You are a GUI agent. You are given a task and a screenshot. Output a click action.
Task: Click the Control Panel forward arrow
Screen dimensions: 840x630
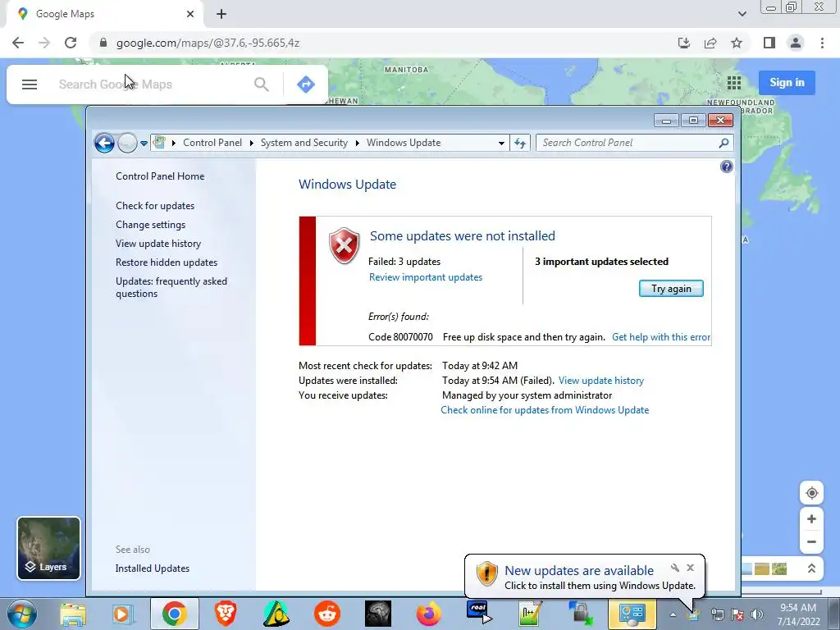point(127,143)
